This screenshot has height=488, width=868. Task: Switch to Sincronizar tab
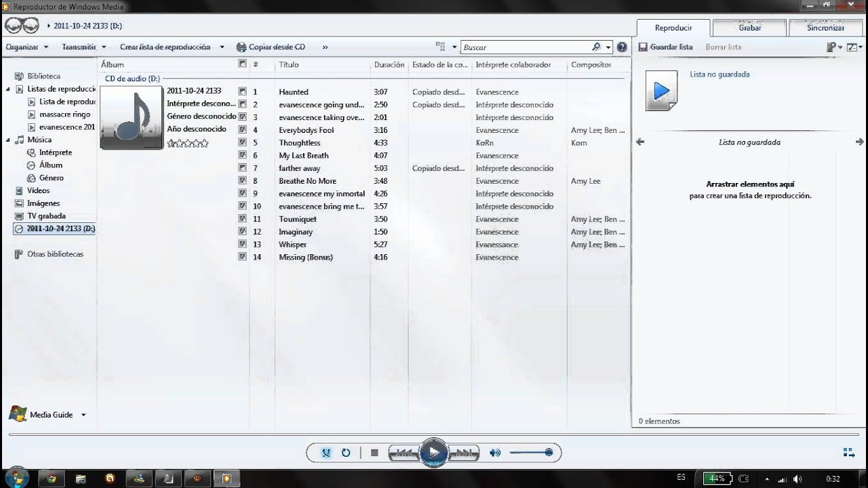[x=826, y=28]
